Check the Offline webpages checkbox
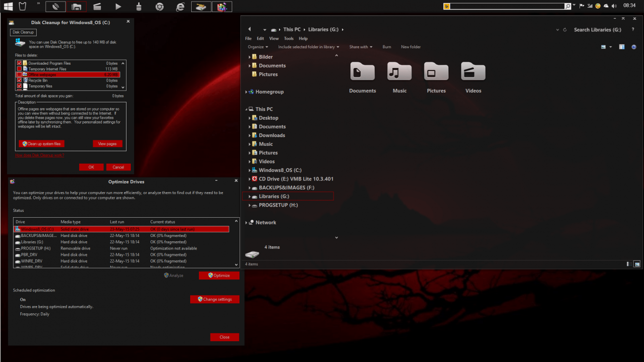This screenshot has width=644, height=362. click(x=19, y=75)
